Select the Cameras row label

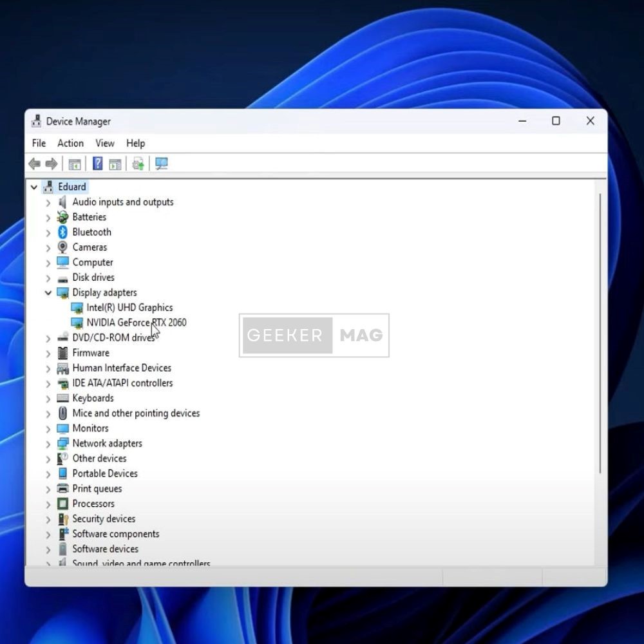click(90, 247)
